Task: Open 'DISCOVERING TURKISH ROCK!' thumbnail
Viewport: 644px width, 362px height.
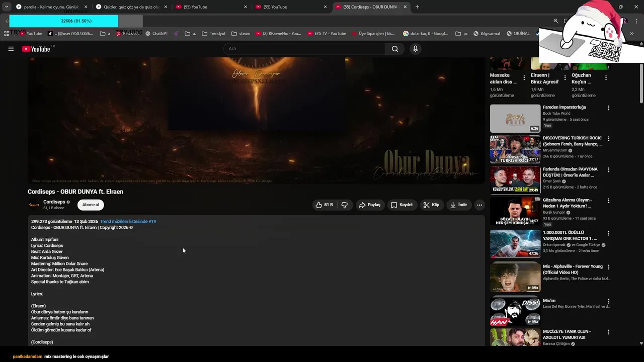Action: tap(515, 149)
